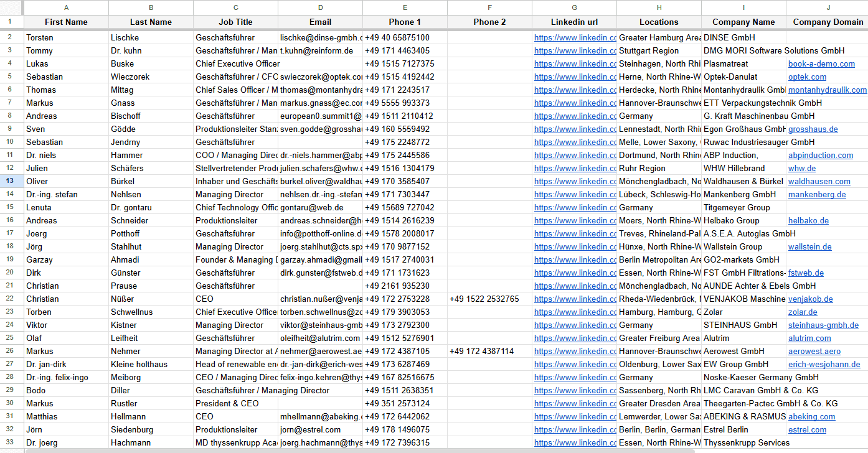This screenshot has width=868, height=453.
Task: Select column J by its letter header
Action: click(828, 7)
